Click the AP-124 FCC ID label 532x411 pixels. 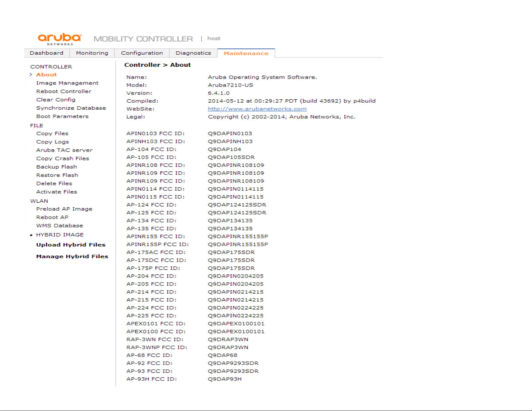click(151, 205)
